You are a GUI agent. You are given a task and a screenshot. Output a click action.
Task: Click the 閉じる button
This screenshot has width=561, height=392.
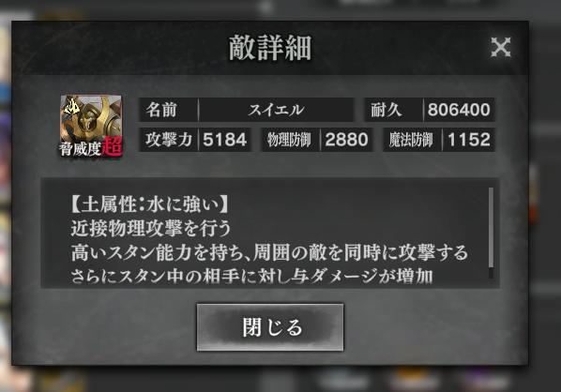click(270, 327)
